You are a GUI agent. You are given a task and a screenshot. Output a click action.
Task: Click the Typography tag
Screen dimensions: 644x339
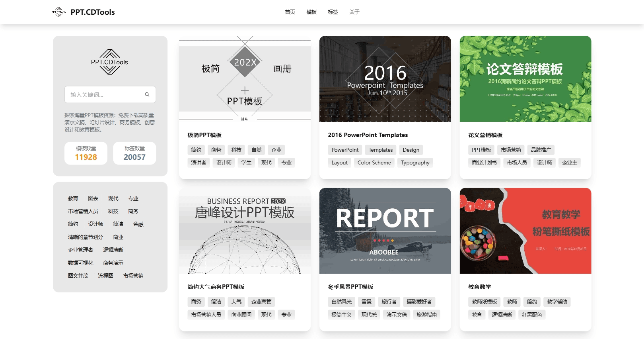(415, 163)
